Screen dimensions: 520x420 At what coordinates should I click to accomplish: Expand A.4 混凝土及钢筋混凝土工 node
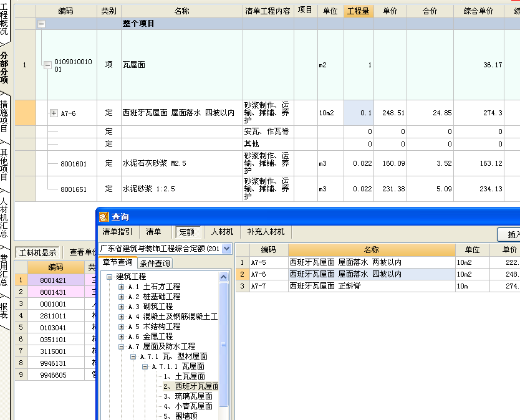tap(122, 317)
